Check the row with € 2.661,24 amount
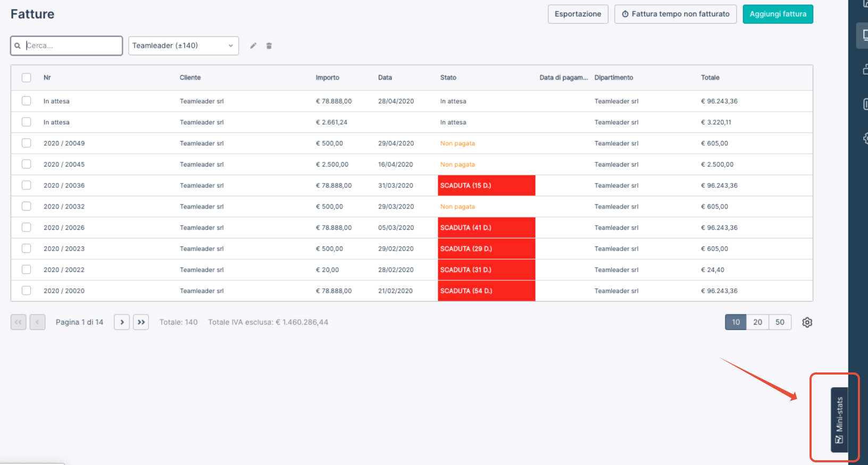This screenshot has width=868, height=465. coord(26,122)
